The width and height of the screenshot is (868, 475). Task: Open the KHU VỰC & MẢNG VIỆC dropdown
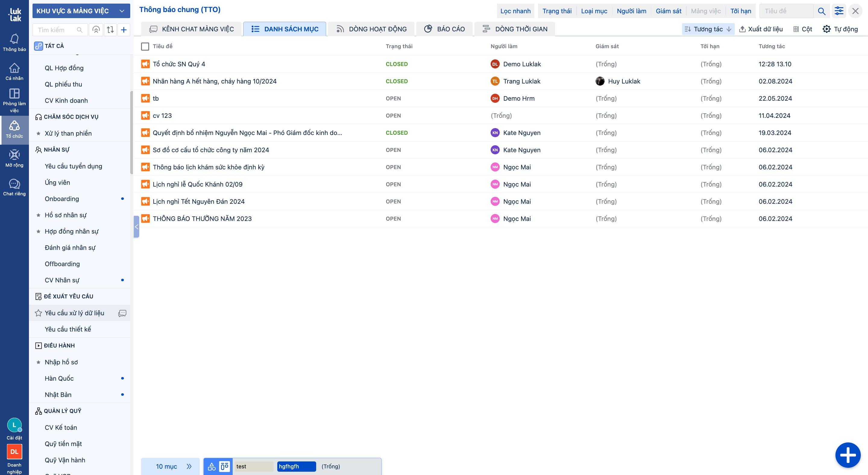[81, 11]
